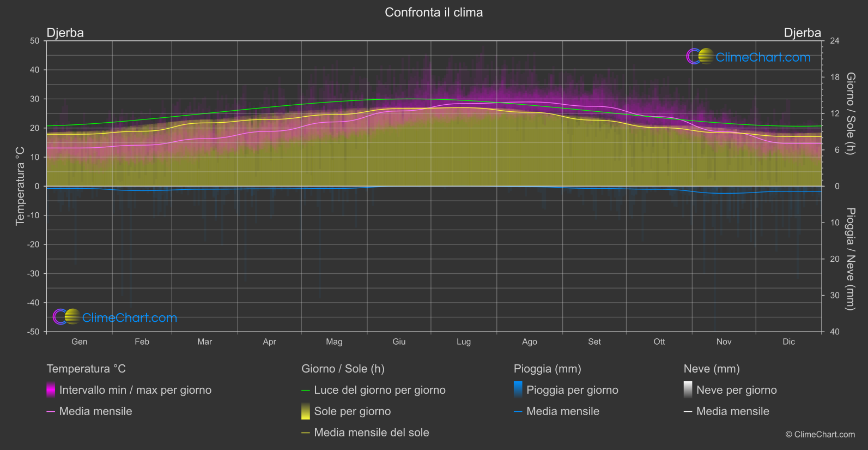Viewport: 868px width, 450px height.
Task: Click the chart title 'Confronta il clima'
Action: 434,12
